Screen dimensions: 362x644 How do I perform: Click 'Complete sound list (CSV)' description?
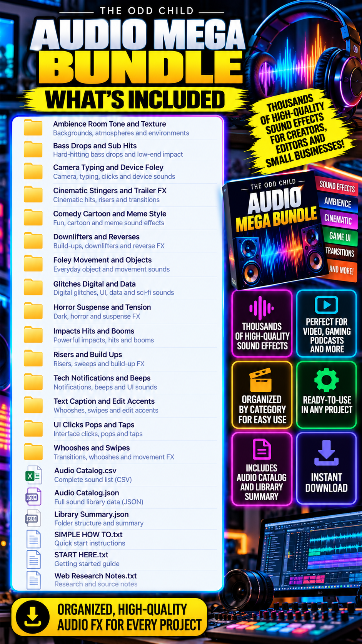[93, 480]
